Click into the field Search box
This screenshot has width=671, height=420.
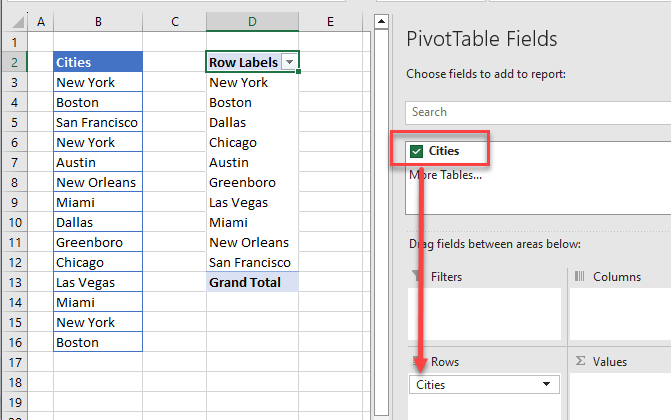(538, 112)
